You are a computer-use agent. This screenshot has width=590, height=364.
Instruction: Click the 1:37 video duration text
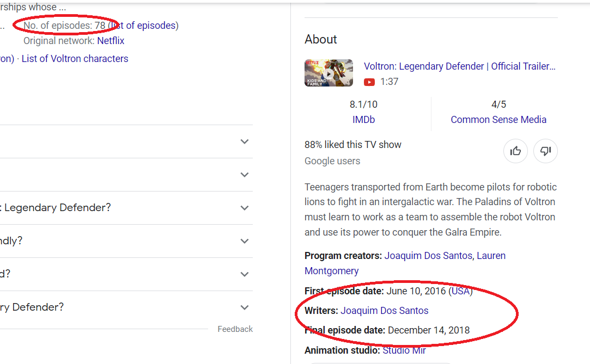tap(389, 82)
